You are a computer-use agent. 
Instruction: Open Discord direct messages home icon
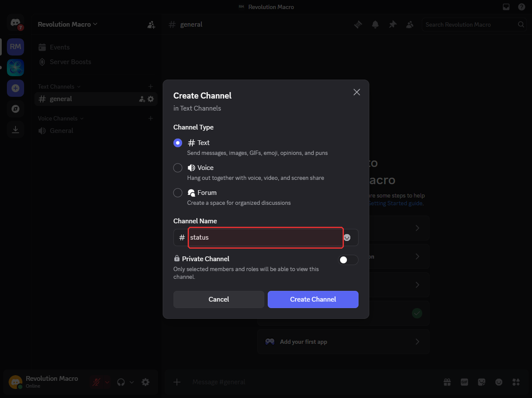[x=15, y=23]
